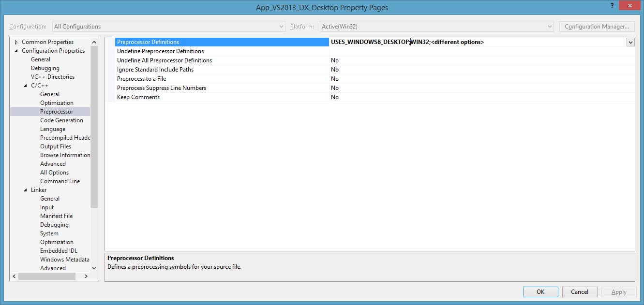Select the Command Line tree item
This screenshot has width=644, height=305.
tap(60, 181)
